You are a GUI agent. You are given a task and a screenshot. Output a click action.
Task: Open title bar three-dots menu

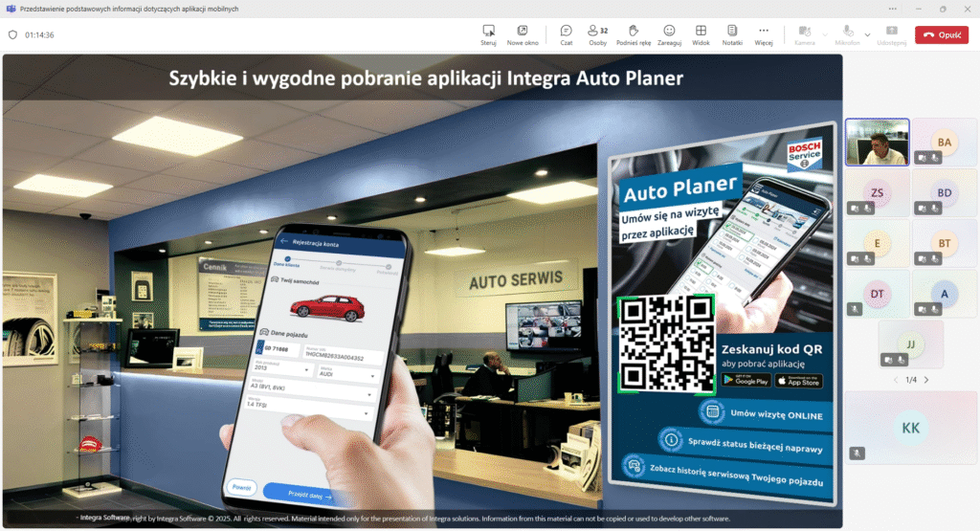tap(892, 9)
